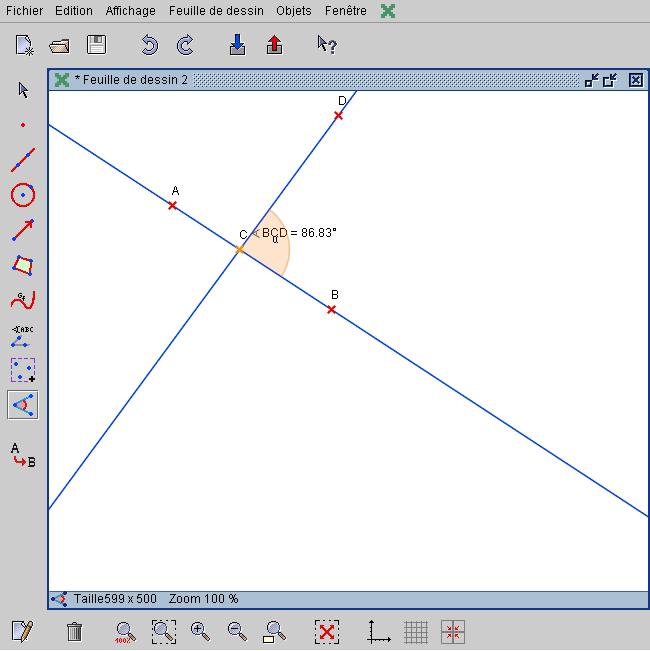Toggle the grid display
This screenshot has width=650, height=651.
tap(416, 632)
